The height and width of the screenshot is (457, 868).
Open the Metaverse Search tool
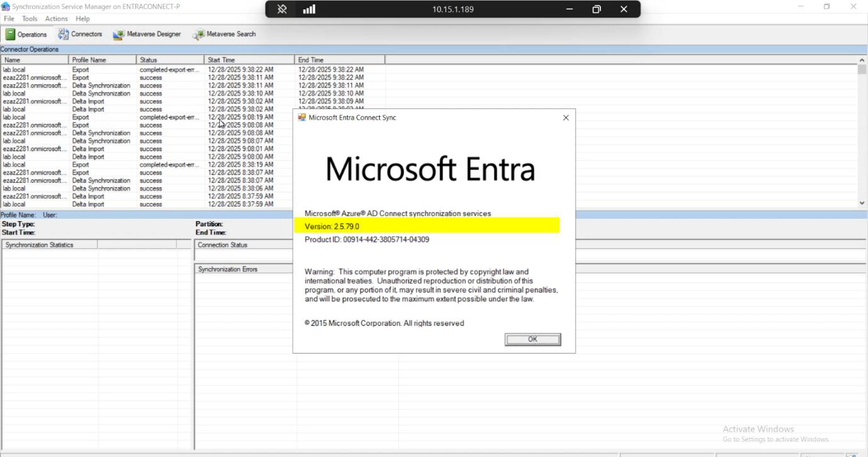[x=224, y=34]
